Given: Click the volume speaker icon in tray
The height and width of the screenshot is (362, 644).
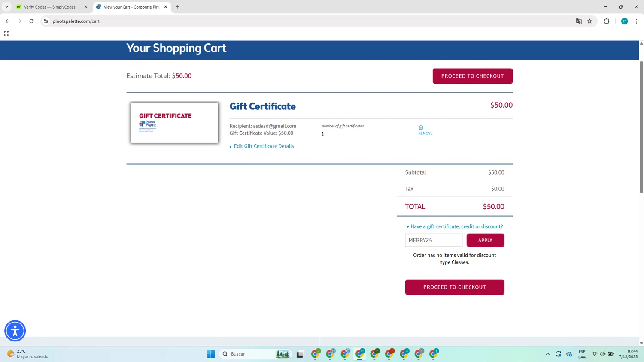Looking at the screenshot, I should click(x=603, y=354).
